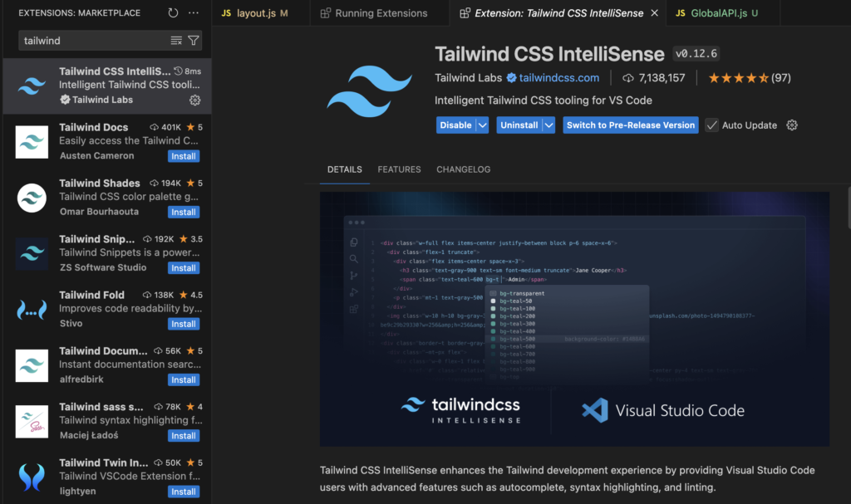Open the CHANGELOG tab
Screen dimensions: 851x504
(463, 169)
